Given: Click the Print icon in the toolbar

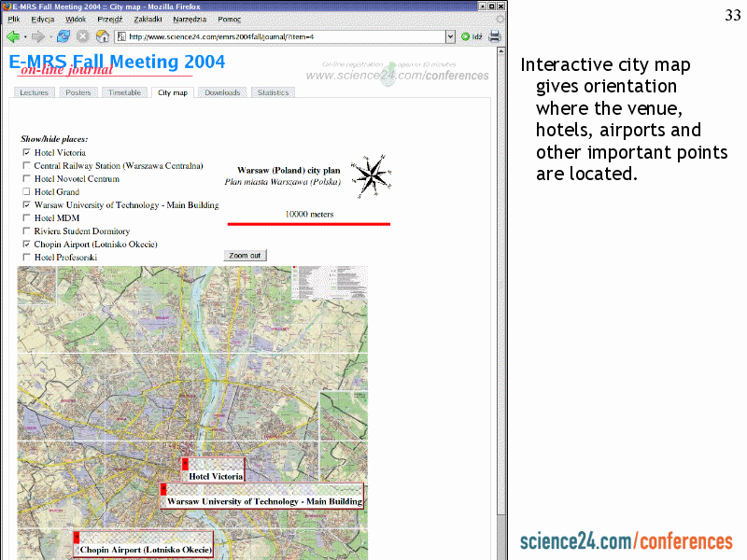Looking at the screenshot, I should (x=495, y=36).
